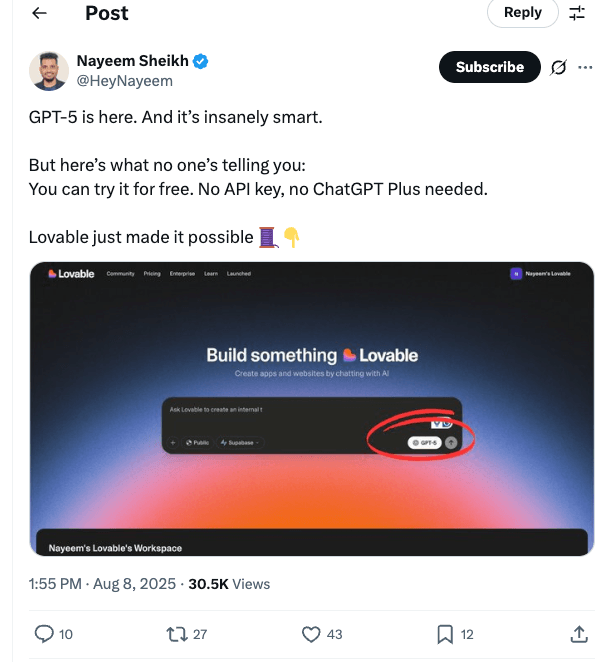View the 30.5K Views analytics
The width and height of the screenshot is (611, 662).
pos(229,584)
